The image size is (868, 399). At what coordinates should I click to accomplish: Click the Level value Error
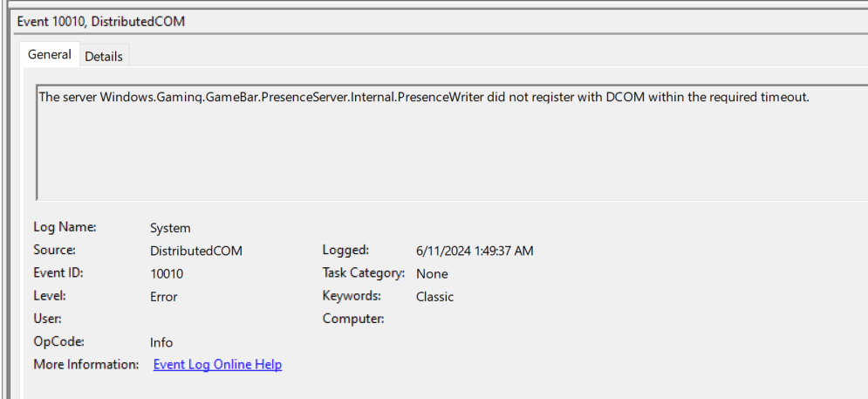click(163, 297)
